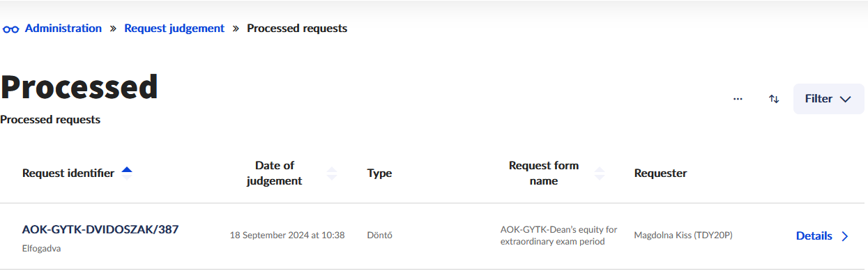The image size is (868, 271).
Task: Click the Request form name header
Action: pyautogui.click(x=544, y=173)
